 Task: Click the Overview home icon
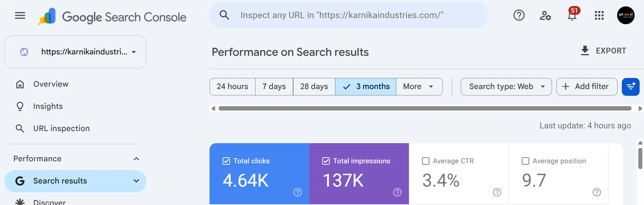click(20, 84)
